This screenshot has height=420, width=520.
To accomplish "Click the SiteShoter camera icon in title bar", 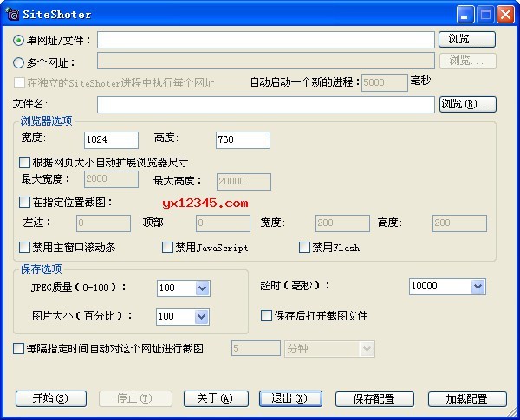I will click(x=13, y=14).
